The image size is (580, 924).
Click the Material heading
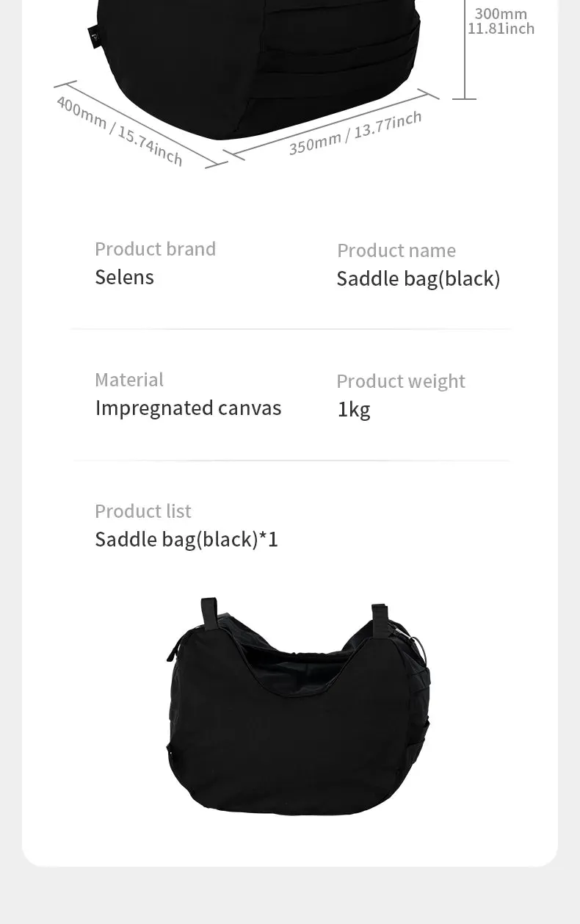[129, 380]
